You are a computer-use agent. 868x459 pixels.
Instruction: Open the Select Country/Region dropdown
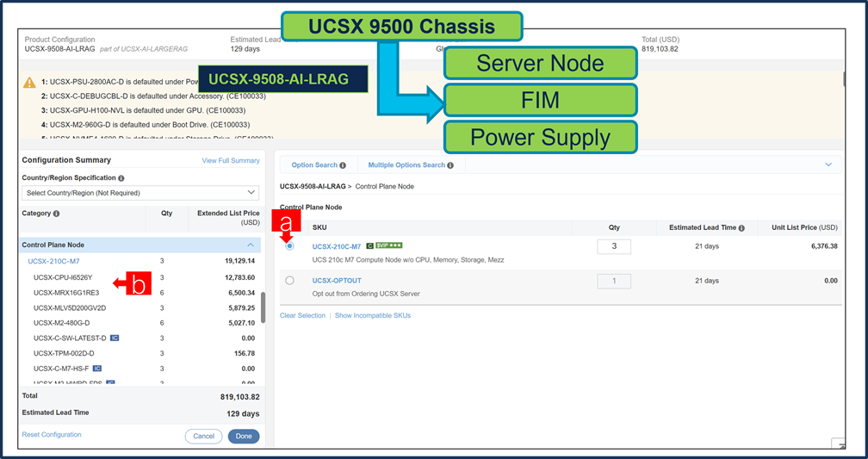point(140,193)
